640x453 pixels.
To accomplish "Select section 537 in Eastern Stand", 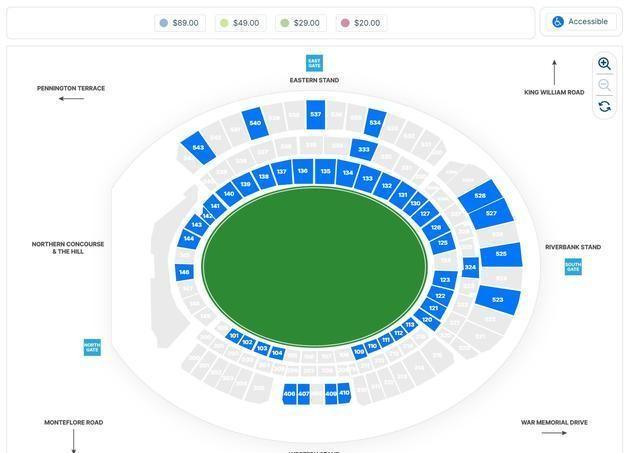I will pyautogui.click(x=316, y=115).
